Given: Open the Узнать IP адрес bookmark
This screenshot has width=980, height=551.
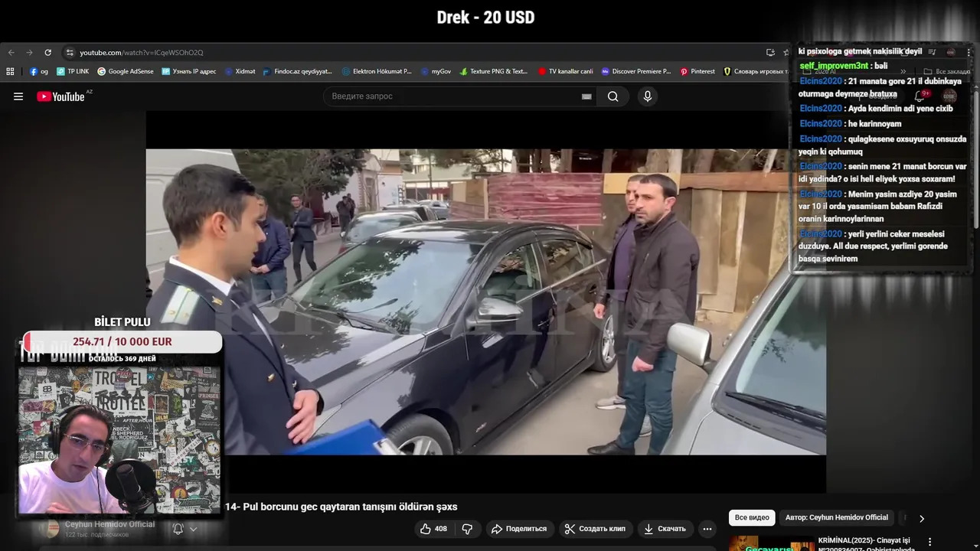Looking at the screenshot, I should point(189,71).
